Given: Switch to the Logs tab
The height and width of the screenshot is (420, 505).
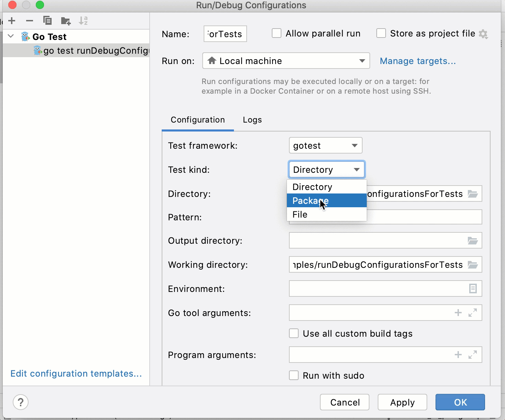Looking at the screenshot, I should tap(252, 120).
